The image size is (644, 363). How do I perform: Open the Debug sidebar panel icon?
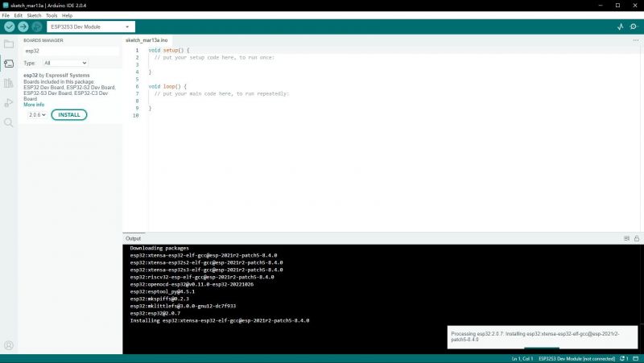pos(9,103)
